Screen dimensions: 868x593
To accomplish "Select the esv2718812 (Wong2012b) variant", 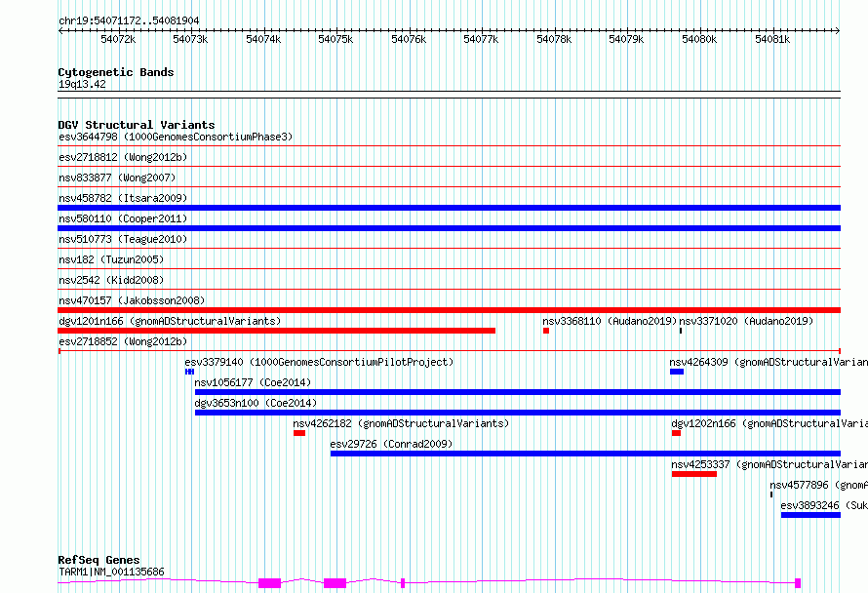I will point(123,157).
